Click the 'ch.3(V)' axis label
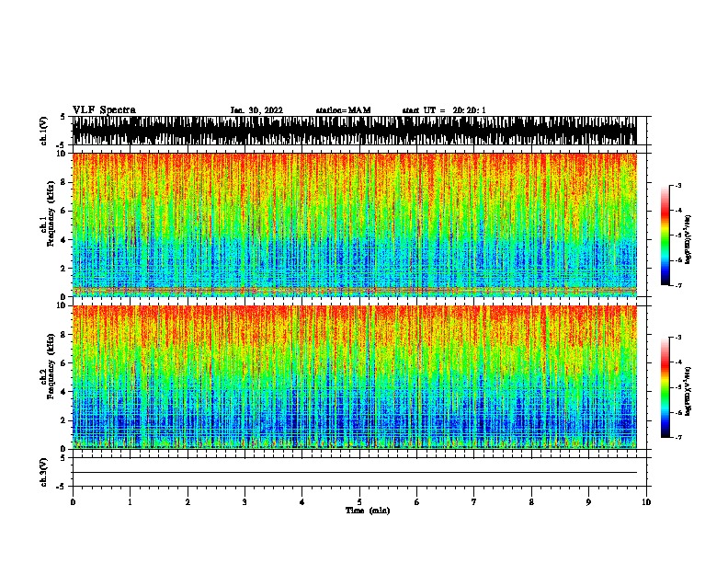 44,472
